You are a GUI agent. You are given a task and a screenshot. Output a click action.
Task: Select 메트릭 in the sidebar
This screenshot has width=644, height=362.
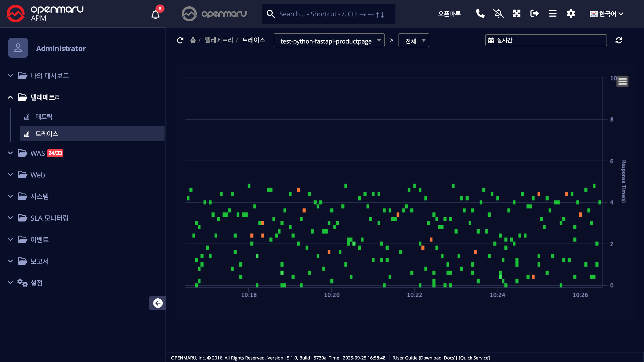[44, 117]
